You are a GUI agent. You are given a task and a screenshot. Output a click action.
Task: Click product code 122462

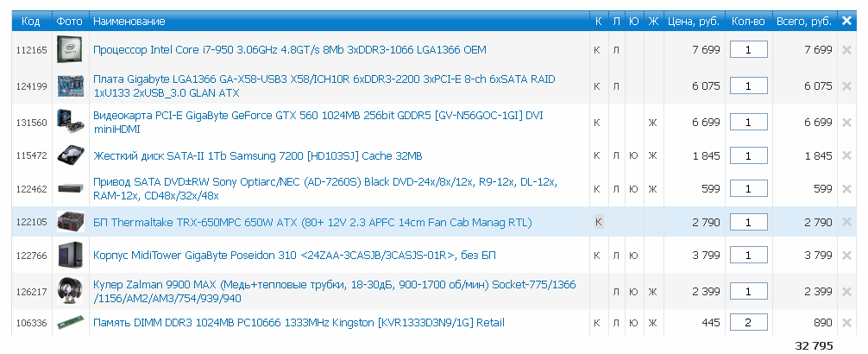(x=32, y=189)
